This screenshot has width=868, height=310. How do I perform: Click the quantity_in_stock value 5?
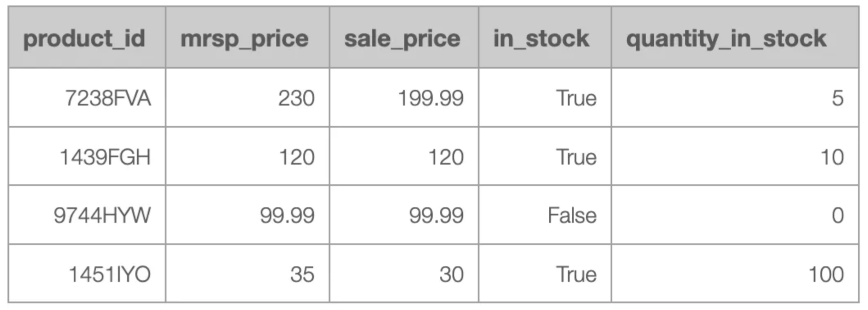[x=838, y=98]
